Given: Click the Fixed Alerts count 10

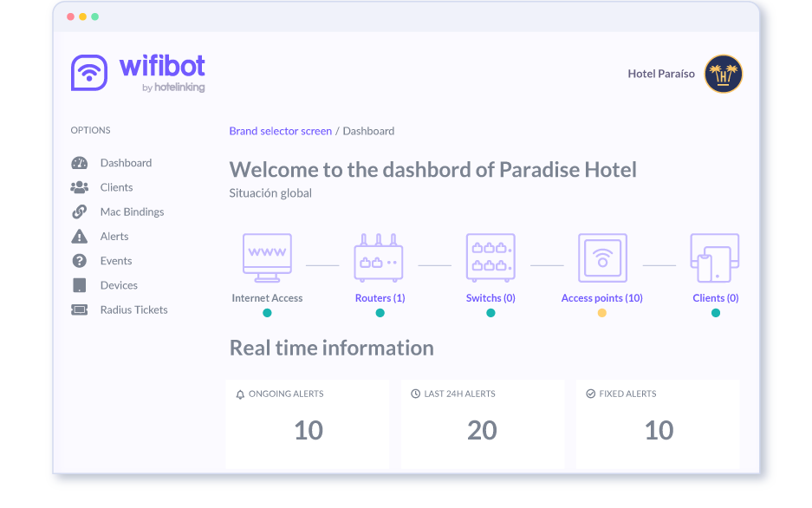Looking at the screenshot, I should [x=659, y=430].
